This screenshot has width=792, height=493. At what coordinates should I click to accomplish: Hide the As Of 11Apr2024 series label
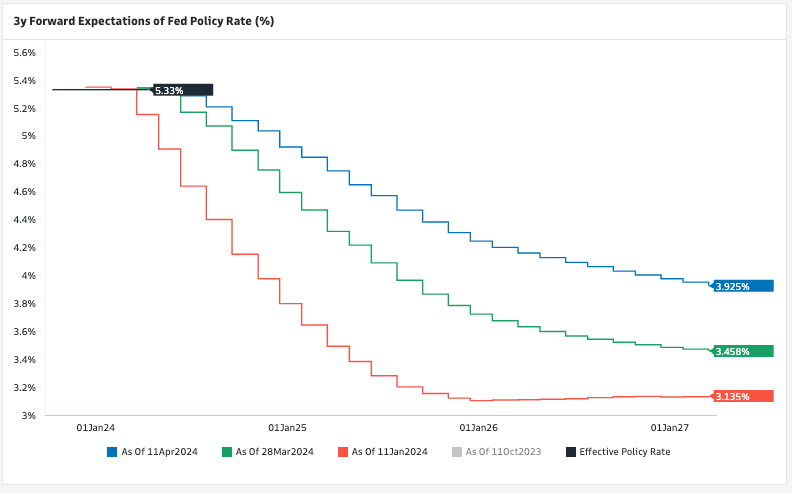point(159,452)
